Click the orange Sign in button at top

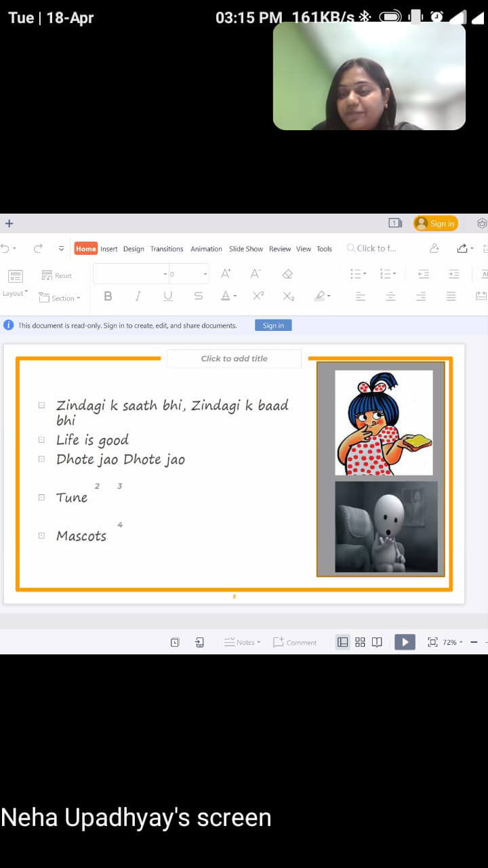[436, 223]
